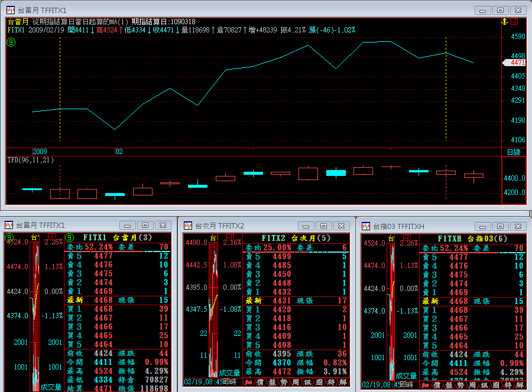Open the 盤 tab in the FITX2 window
532x392 pixels.
(x=272, y=383)
